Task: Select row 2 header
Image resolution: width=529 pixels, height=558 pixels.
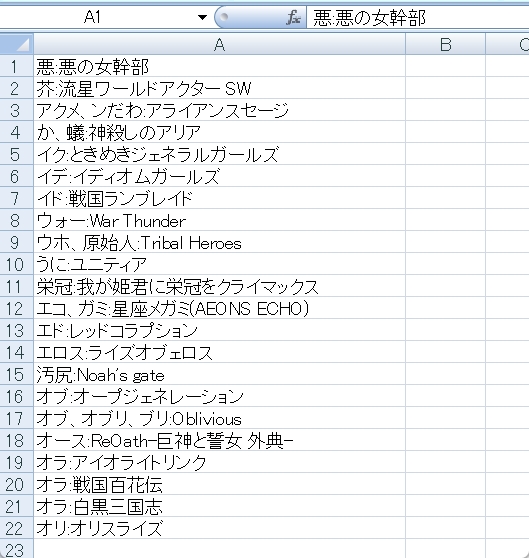Action: pyautogui.click(x=16, y=88)
